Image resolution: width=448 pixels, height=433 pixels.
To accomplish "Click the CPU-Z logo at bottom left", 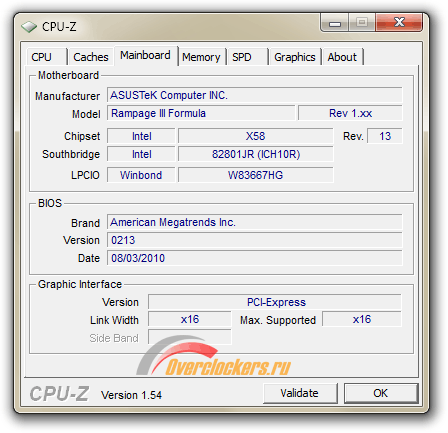I will pos(59,394).
